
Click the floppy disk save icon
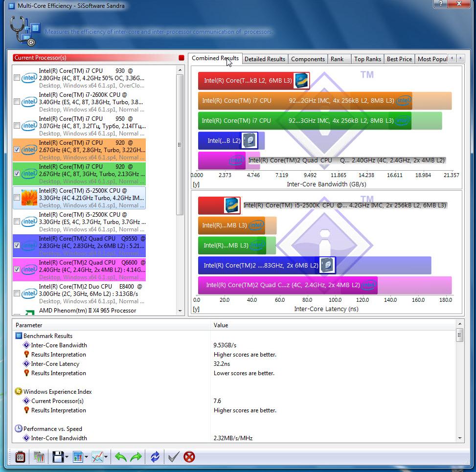(x=58, y=457)
